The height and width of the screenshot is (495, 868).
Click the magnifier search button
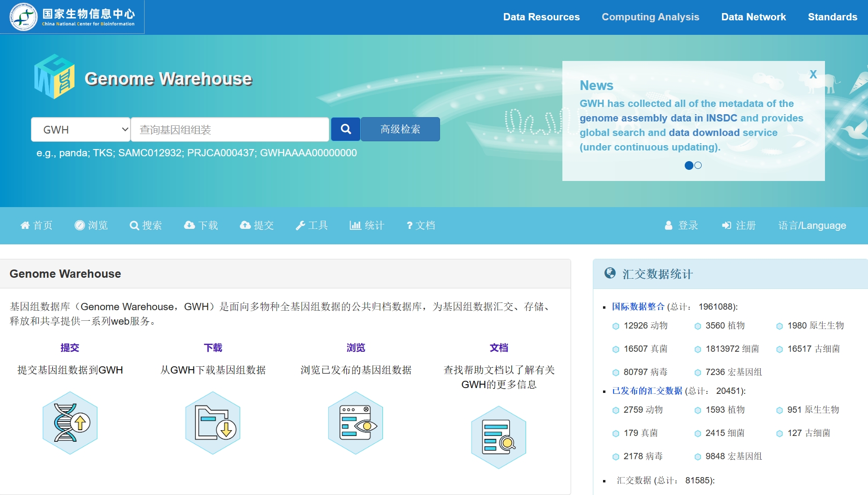point(346,129)
